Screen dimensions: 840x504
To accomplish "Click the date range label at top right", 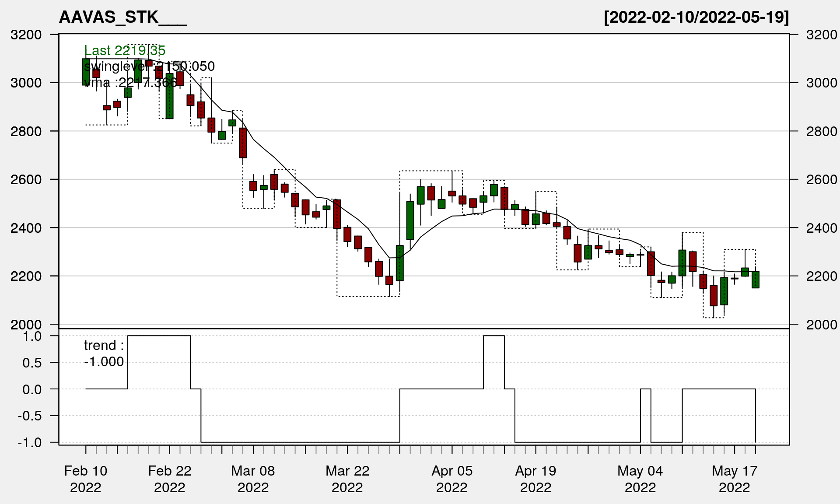I will tap(696, 17).
